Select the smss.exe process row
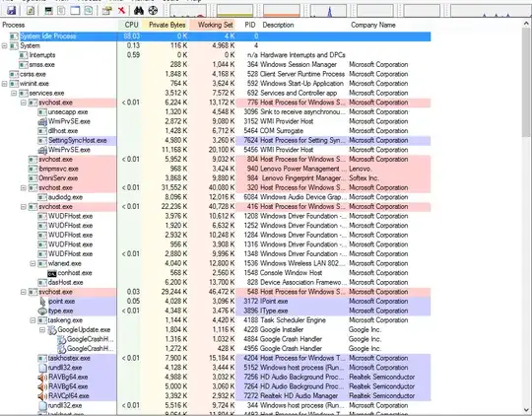Image resolution: width=532 pixels, height=416 pixels. (216, 64)
